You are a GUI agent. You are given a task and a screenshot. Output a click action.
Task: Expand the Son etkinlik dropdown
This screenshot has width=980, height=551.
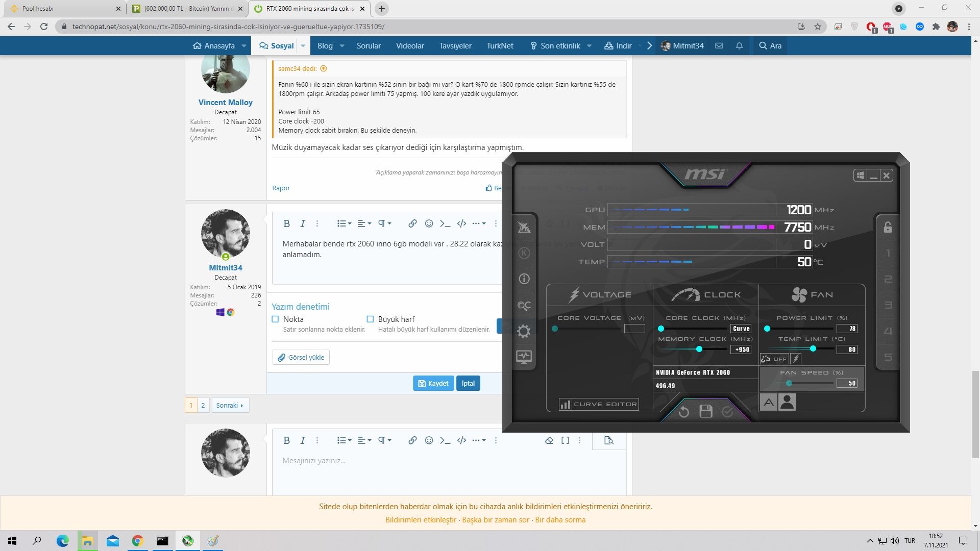(589, 46)
